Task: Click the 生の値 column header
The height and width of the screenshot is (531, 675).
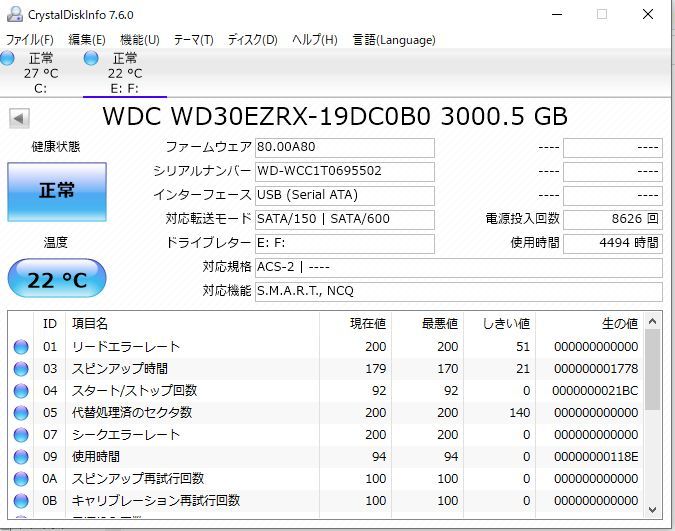Action: (x=590, y=323)
